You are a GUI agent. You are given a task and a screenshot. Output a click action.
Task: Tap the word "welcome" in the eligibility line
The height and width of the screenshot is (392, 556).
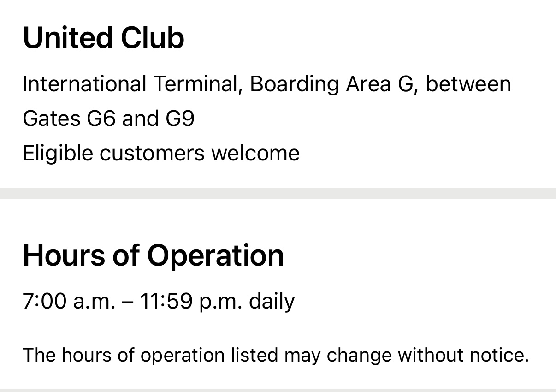[x=255, y=153]
